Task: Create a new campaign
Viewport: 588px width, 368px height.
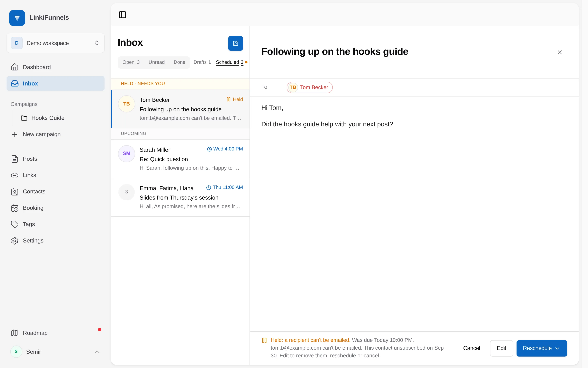Action: 55,134
